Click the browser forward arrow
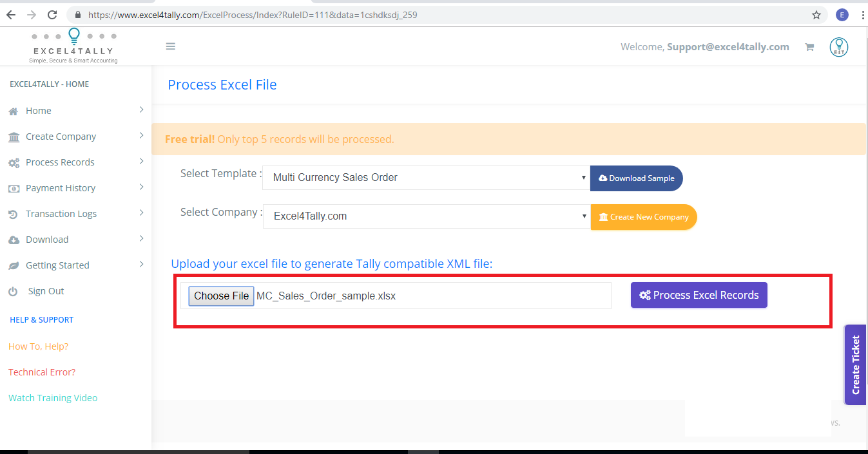 coord(32,14)
